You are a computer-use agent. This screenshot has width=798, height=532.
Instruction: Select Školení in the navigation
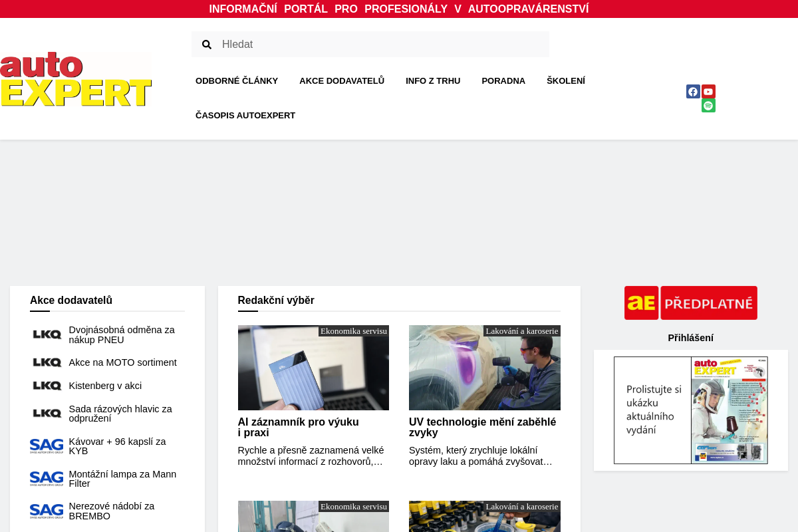(x=566, y=81)
